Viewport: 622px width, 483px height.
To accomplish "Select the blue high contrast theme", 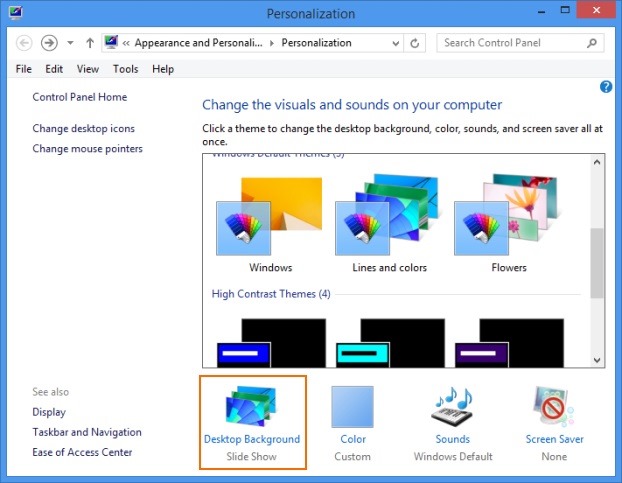I will [x=272, y=343].
